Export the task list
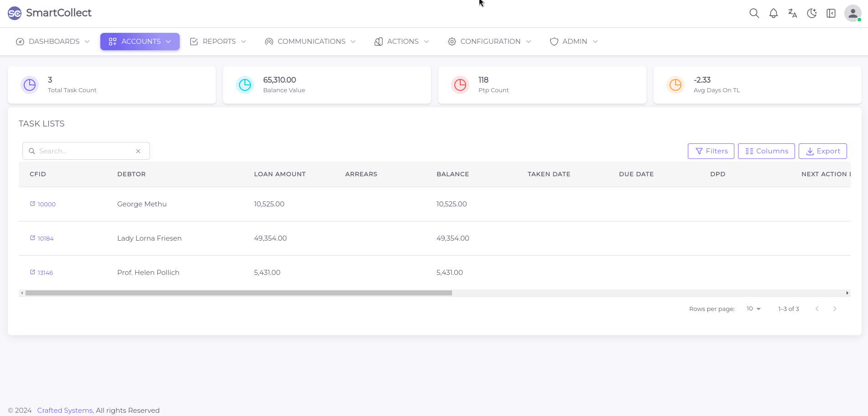The image size is (868, 416). click(822, 151)
